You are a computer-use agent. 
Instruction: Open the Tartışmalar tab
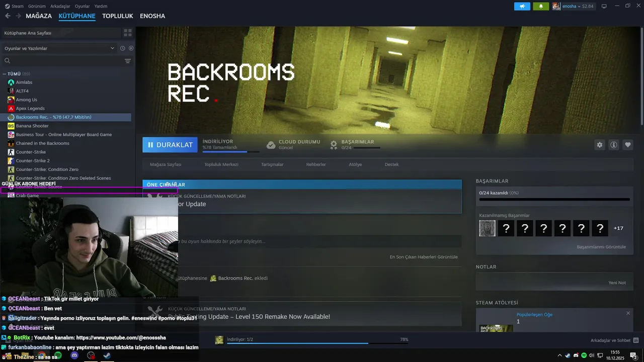click(x=272, y=164)
